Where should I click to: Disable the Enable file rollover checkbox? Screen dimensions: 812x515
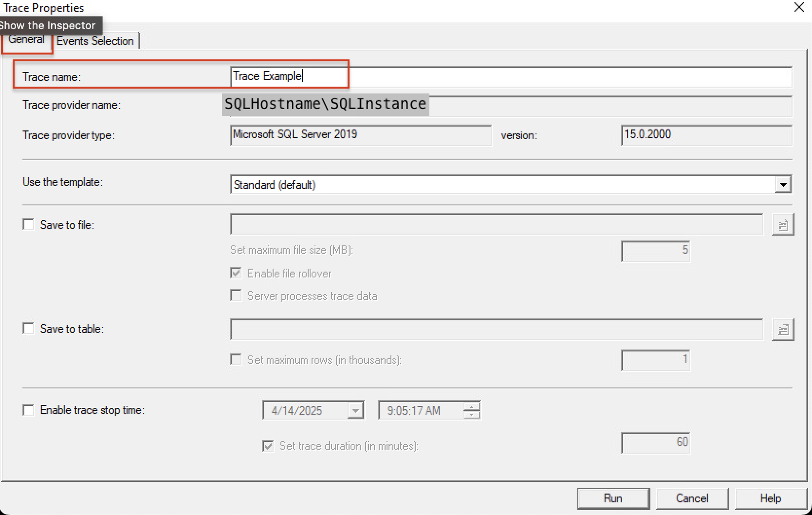tap(236, 273)
